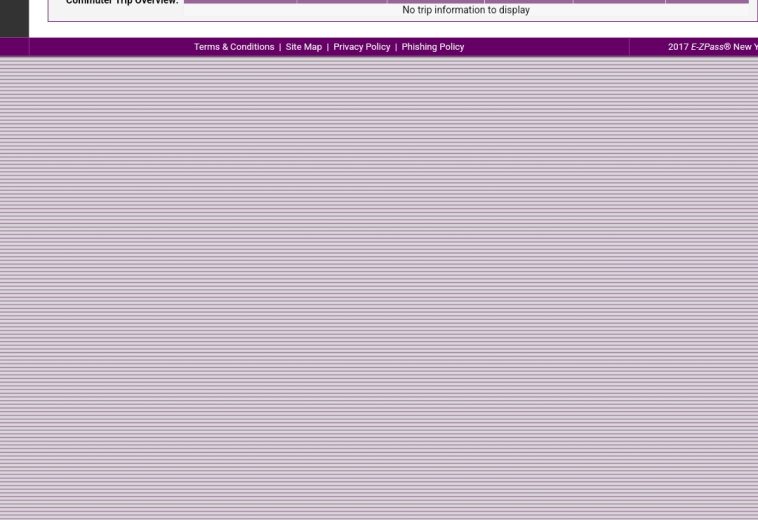Open the Terms & Conditions link
Viewport: 758px width, 520px height.
[x=234, y=47]
